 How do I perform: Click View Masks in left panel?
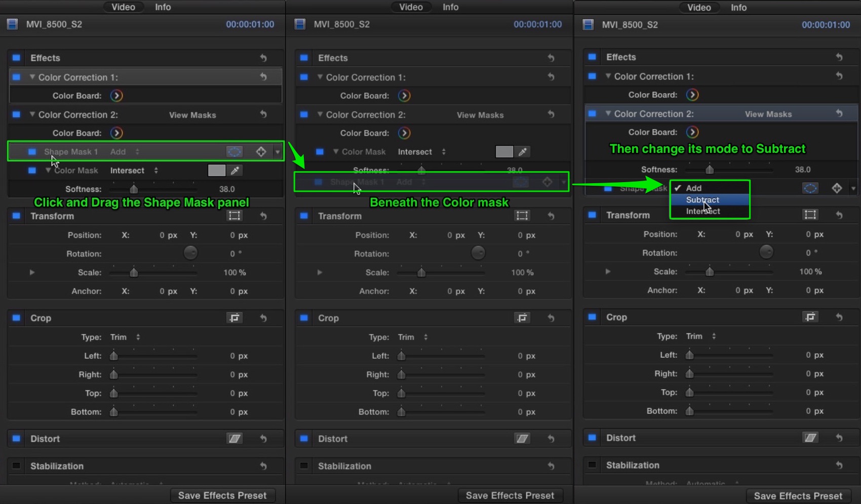pos(192,115)
